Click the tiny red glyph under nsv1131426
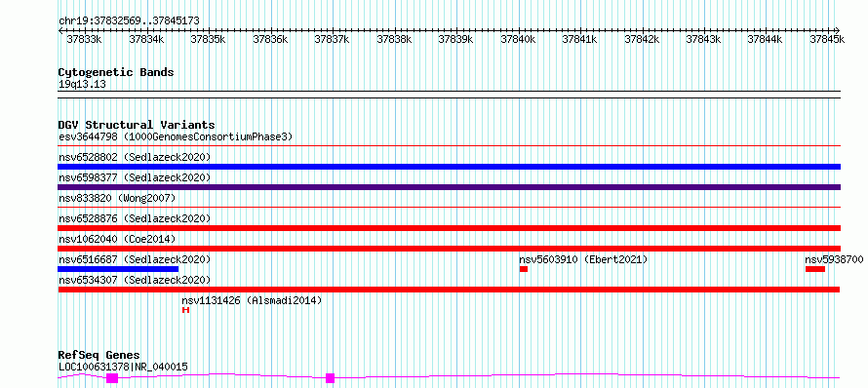 point(186,310)
